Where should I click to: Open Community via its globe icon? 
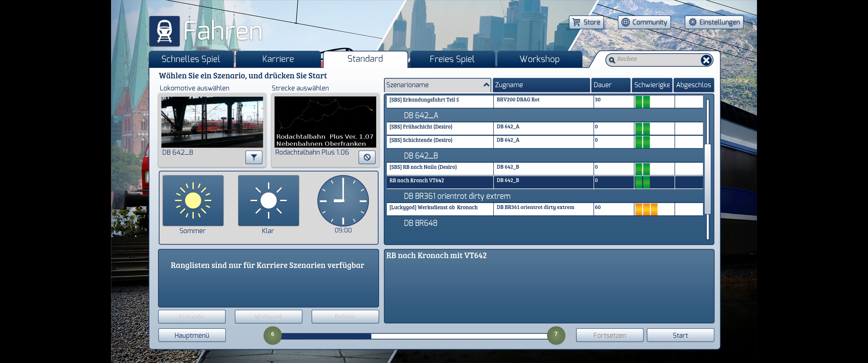click(x=626, y=22)
